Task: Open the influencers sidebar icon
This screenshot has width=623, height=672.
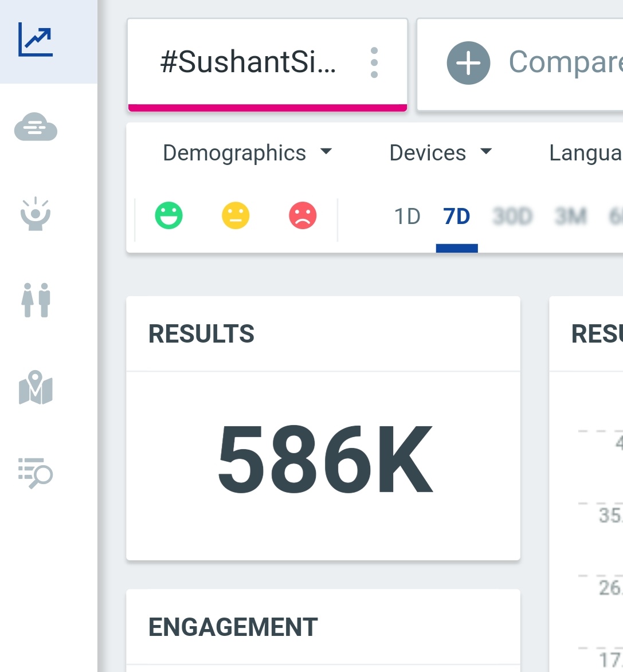Action: click(x=36, y=214)
